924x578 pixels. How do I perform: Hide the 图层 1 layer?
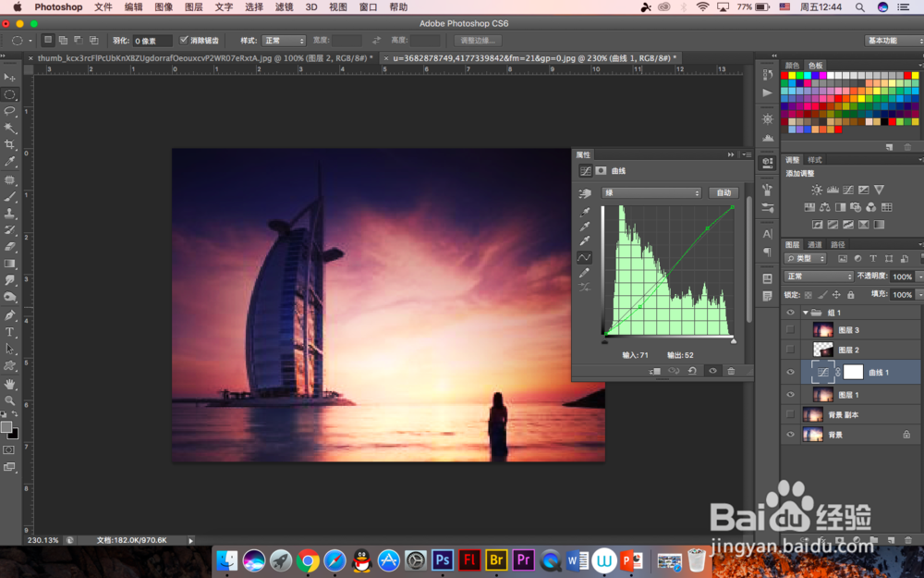coord(790,395)
